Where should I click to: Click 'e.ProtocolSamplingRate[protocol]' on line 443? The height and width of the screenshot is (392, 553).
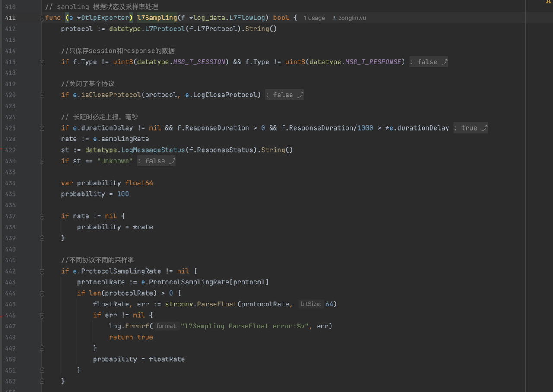point(205,282)
